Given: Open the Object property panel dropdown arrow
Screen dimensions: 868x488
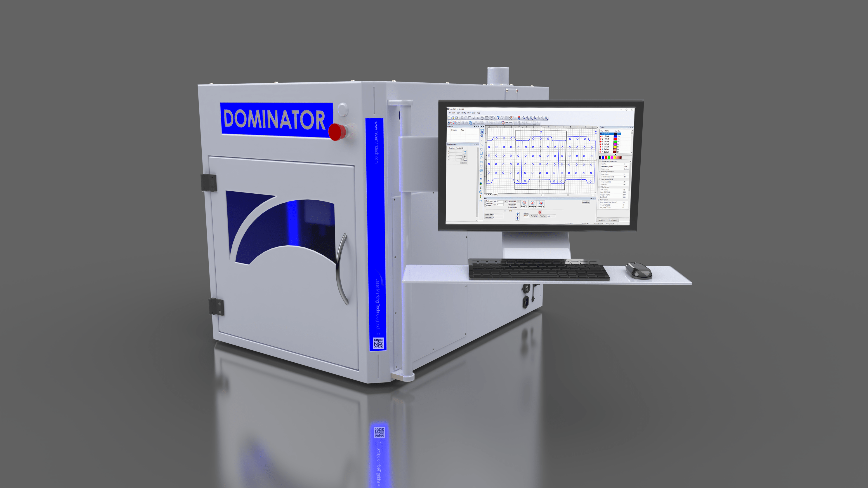Looking at the screenshot, I should 474,145.
